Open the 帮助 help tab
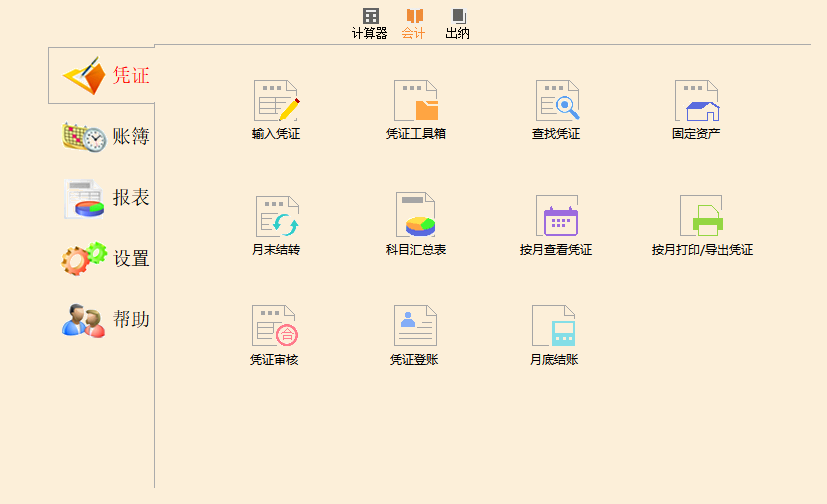827x504 pixels. click(x=105, y=320)
